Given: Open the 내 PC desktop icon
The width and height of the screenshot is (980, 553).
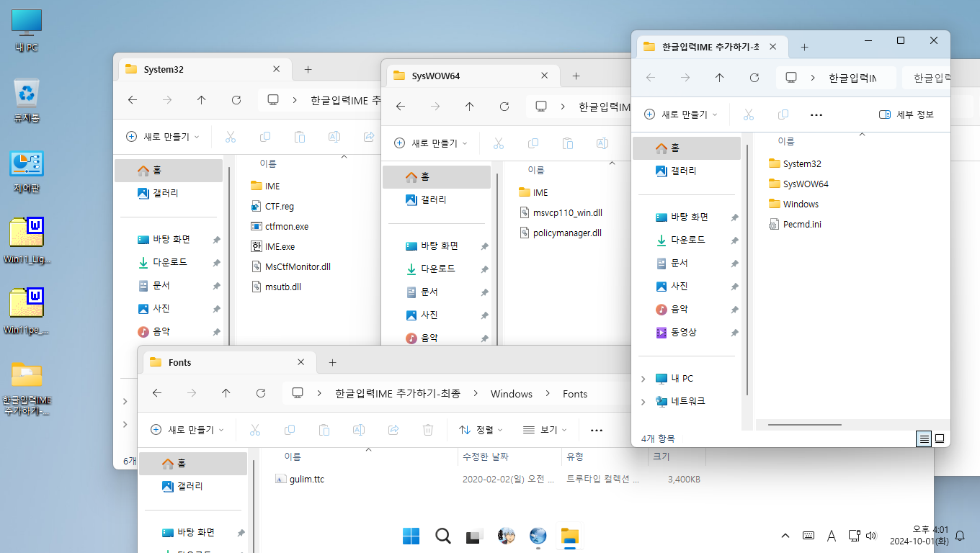Looking at the screenshot, I should click(x=27, y=31).
